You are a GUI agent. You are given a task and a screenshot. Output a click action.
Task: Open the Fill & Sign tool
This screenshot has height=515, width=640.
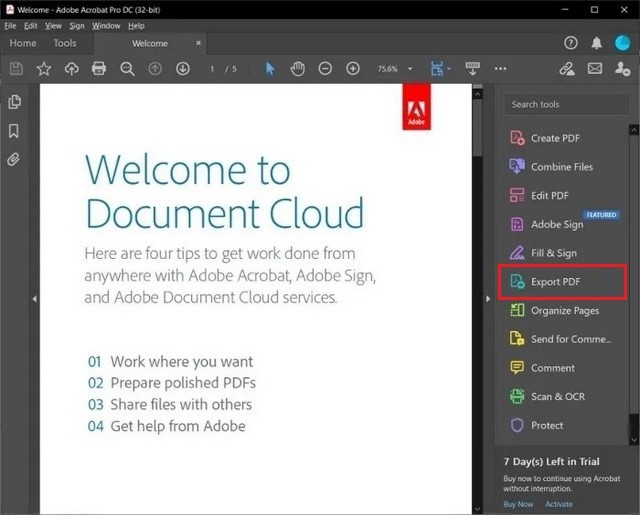(x=543, y=253)
